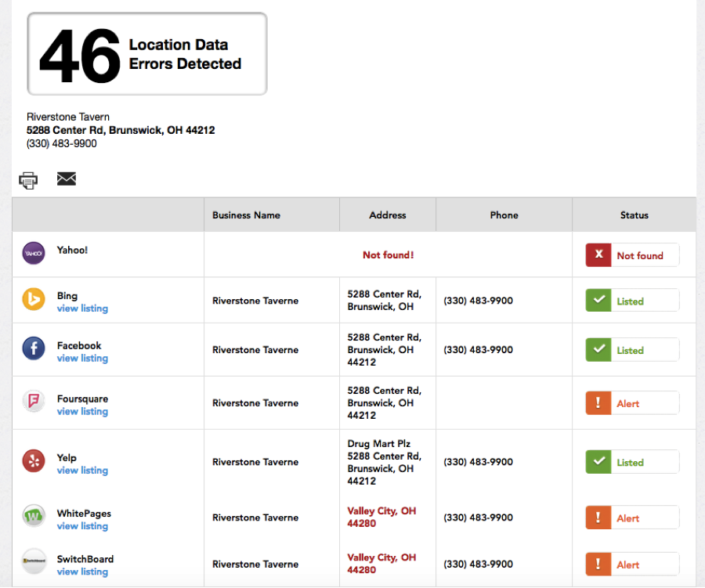Image resolution: width=705 pixels, height=588 pixels.
Task: Click the phone number in the Yelp row
Action: tap(479, 462)
